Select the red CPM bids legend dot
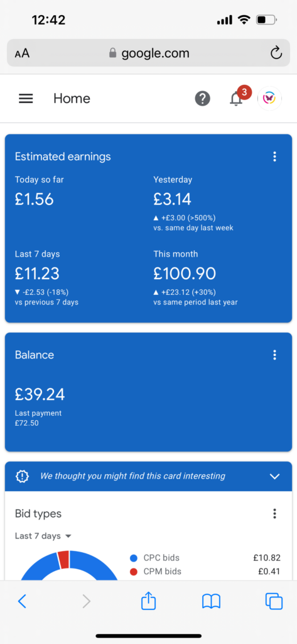297x644 pixels. point(133,572)
